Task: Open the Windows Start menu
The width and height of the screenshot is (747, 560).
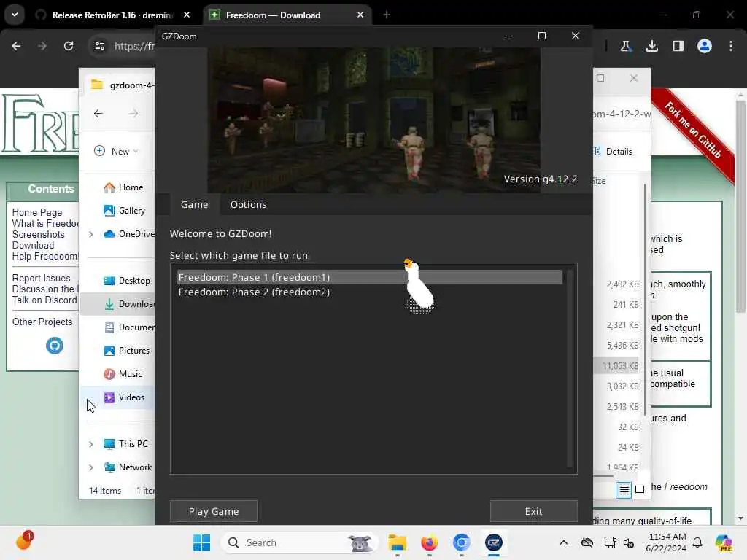Action: pyautogui.click(x=201, y=542)
